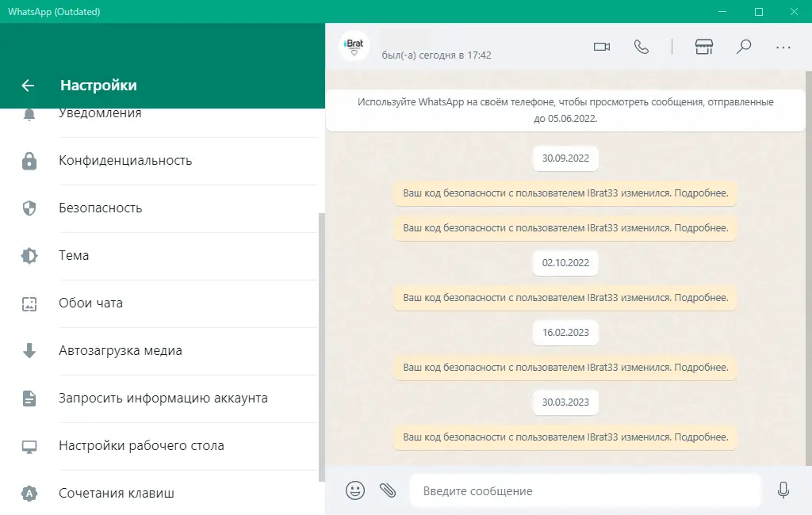Click the monitor icon beside Настройки рабочего стола

click(x=29, y=447)
